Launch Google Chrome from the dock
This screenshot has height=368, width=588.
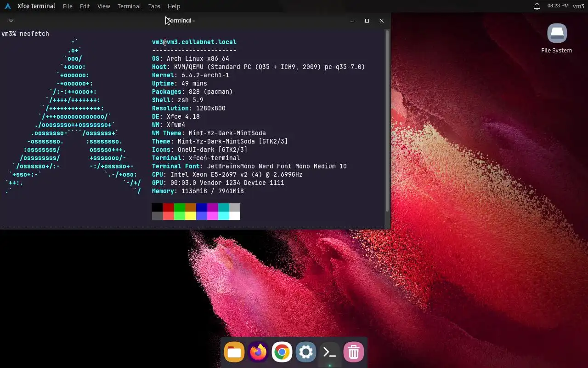282,352
